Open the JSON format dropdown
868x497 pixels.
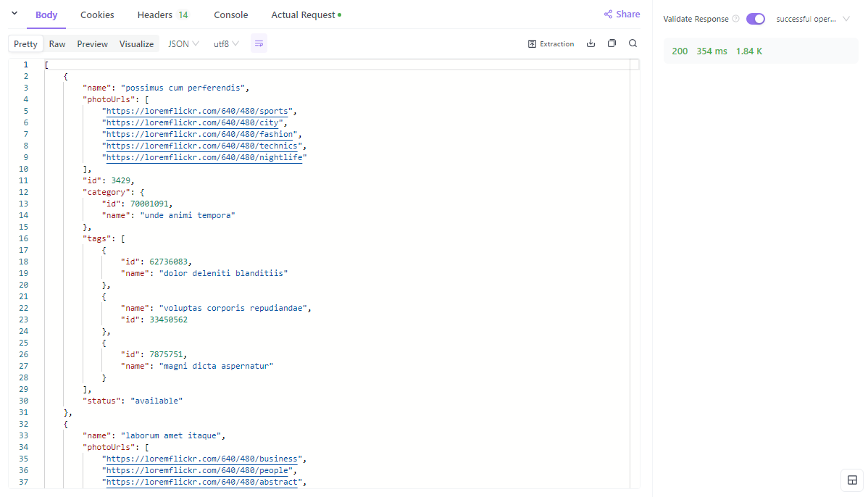click(183, 43)
